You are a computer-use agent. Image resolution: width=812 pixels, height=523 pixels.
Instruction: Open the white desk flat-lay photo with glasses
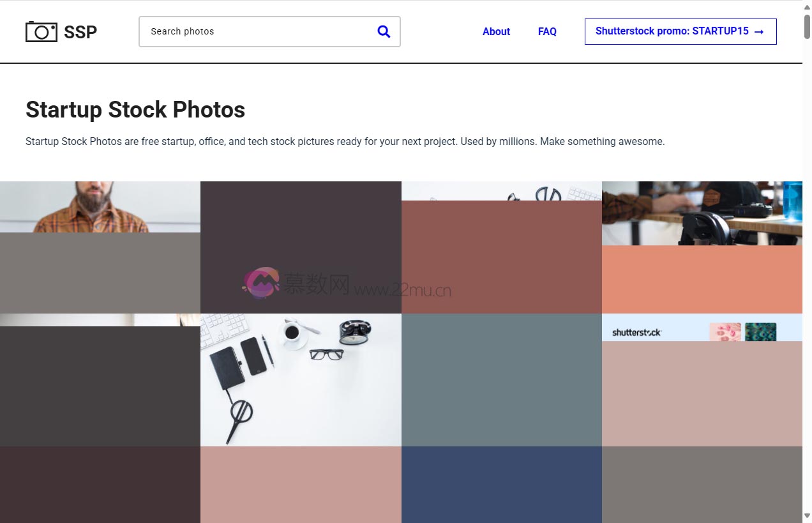click(301, 379)
